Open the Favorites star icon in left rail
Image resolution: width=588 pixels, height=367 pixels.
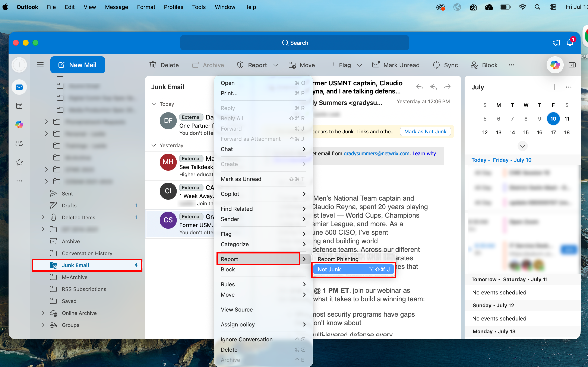[19, 162]
